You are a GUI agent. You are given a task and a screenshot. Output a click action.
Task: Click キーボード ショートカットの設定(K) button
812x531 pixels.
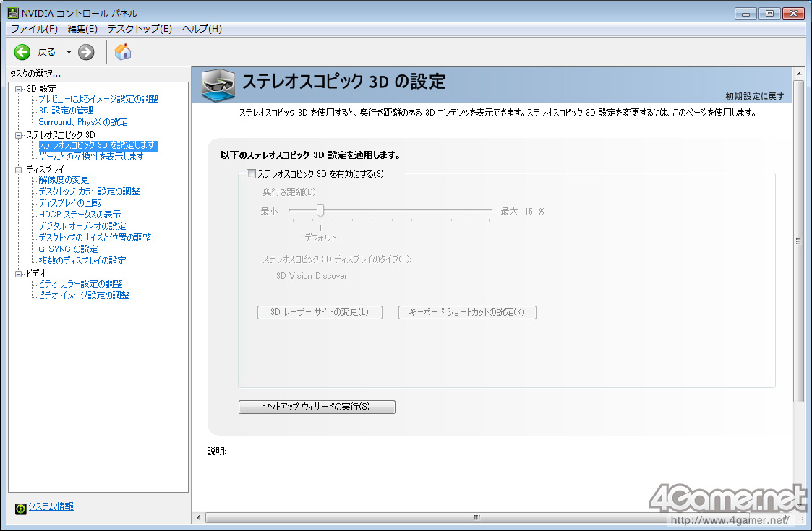pos(466,312)
